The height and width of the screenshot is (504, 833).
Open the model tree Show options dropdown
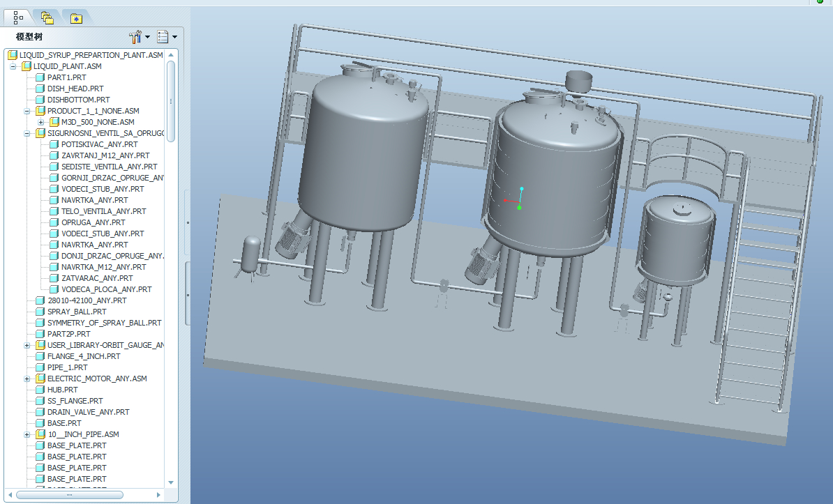click(x=167, y=37)
